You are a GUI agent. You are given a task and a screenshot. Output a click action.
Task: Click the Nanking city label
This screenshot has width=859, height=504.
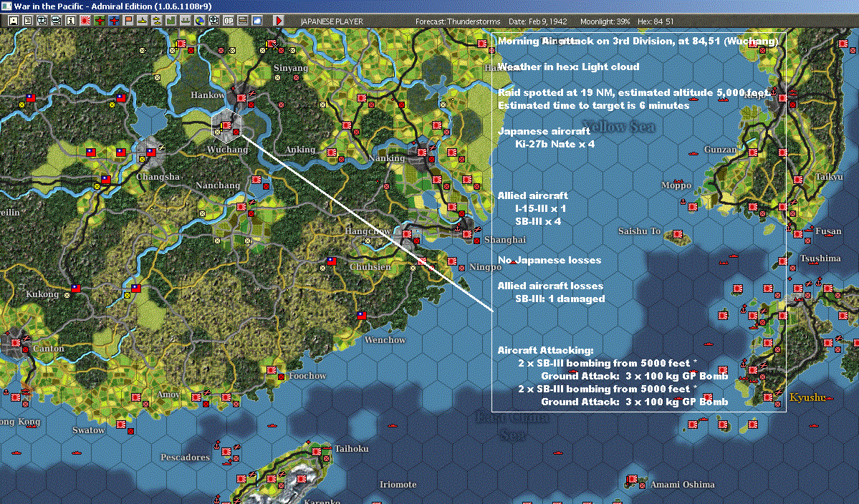[x=386, y=158]
